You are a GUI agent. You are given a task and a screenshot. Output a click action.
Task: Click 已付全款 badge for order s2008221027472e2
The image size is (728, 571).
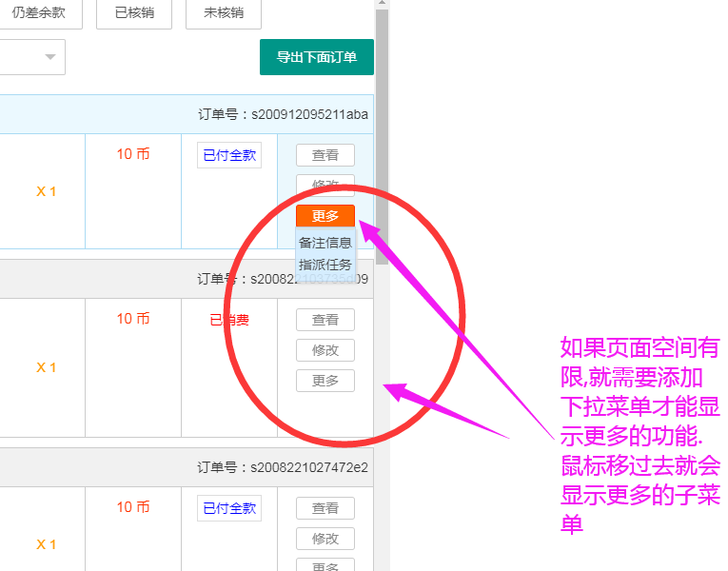pos(229,508)
